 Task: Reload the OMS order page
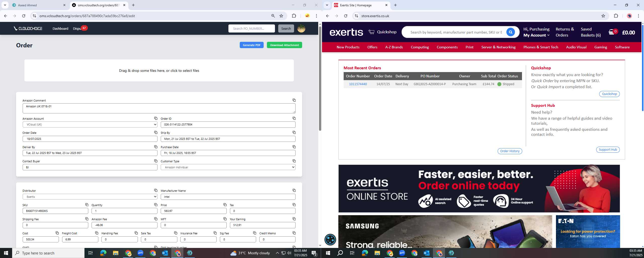tap(24, 16)
